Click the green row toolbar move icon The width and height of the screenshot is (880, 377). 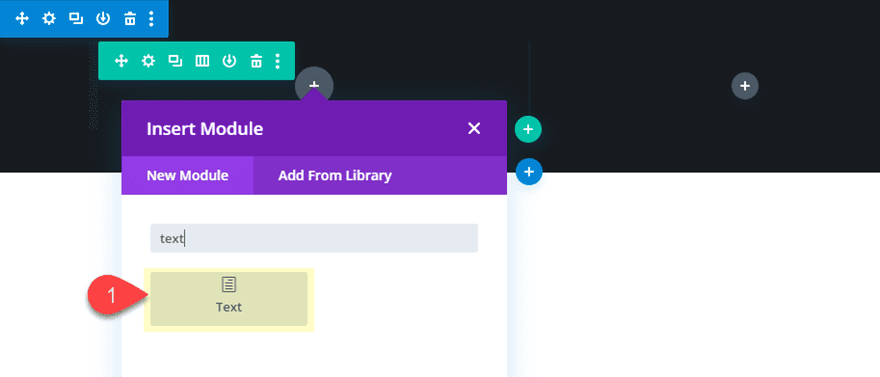click(121, 61)
